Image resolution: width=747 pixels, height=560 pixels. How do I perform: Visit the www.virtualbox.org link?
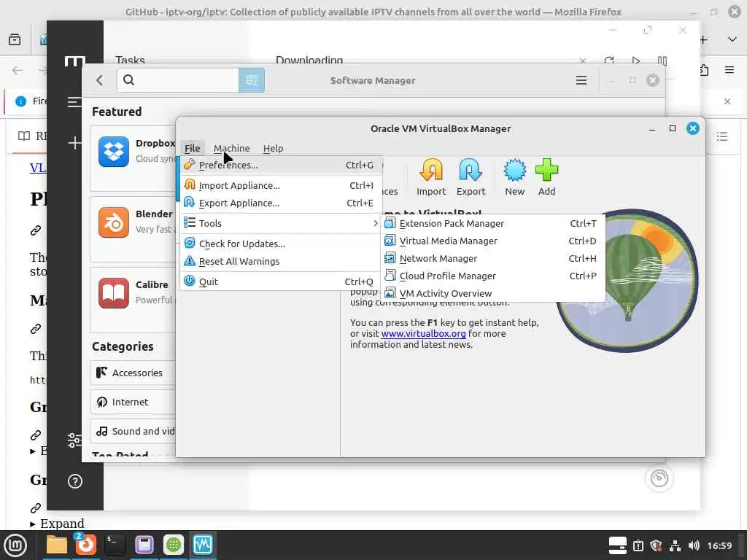(424, 333)
